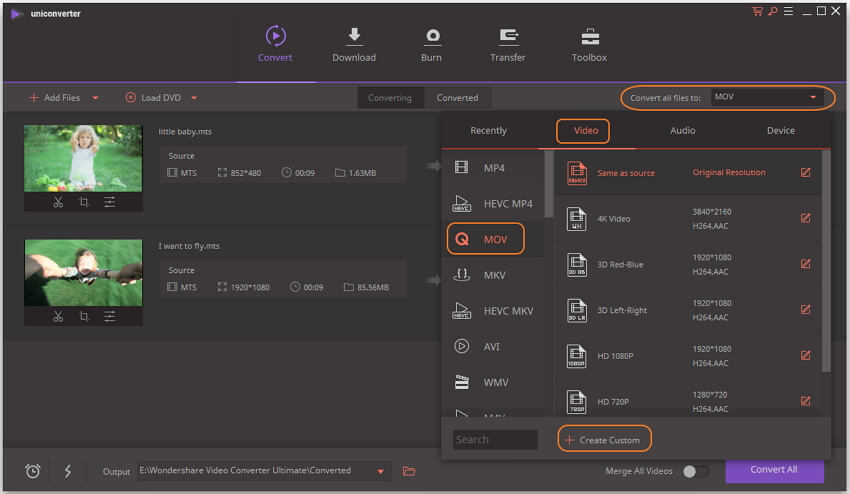
Task: Click the schedule alarm clock icon
Action: [33, 471]
